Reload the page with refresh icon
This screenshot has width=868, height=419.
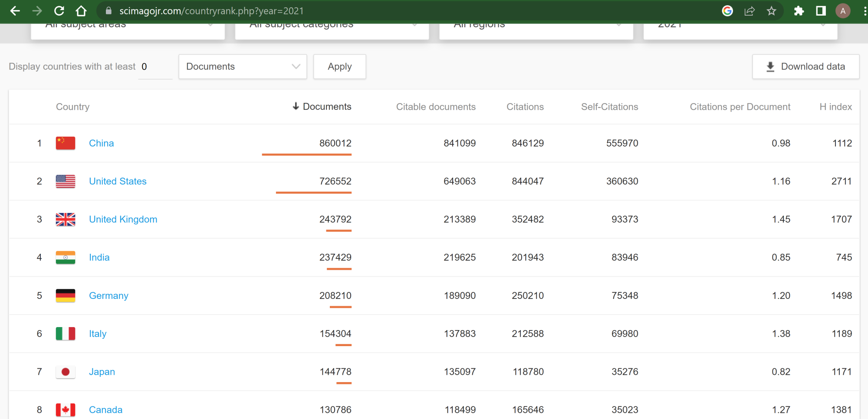click(x=59, y=11)
